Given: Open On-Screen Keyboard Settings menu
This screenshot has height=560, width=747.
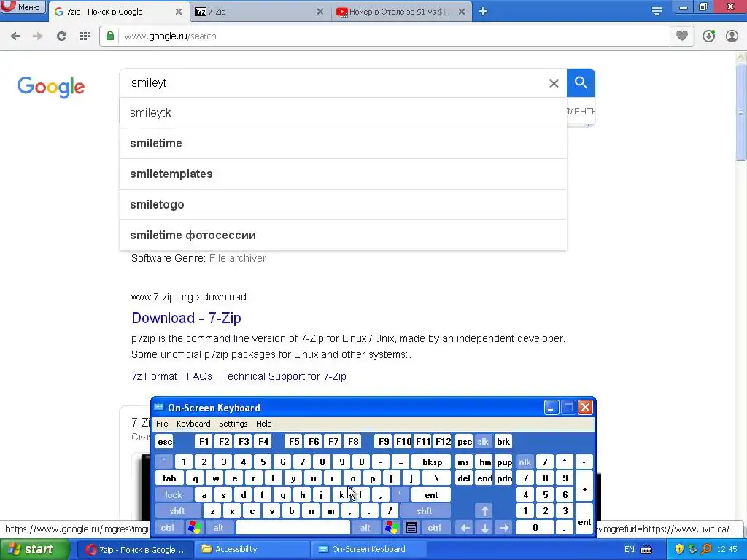Looking at the screenshot, I should tap(233, 424).
